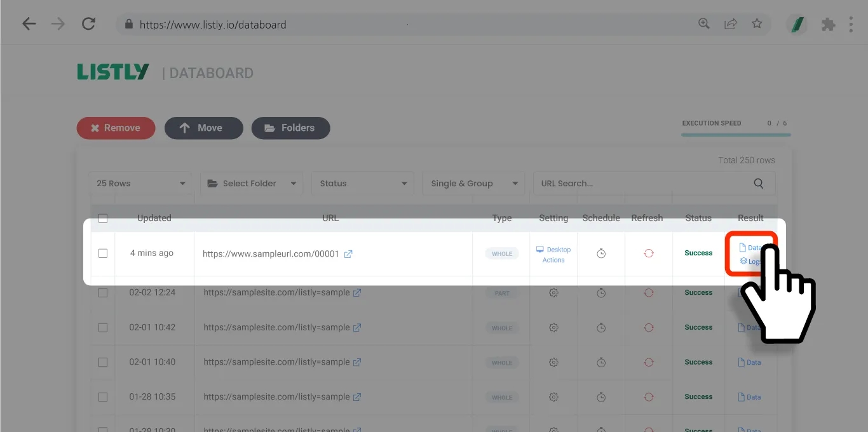Click the search magnifier in URL Search
Screen dimensions: 868x432
758,184
